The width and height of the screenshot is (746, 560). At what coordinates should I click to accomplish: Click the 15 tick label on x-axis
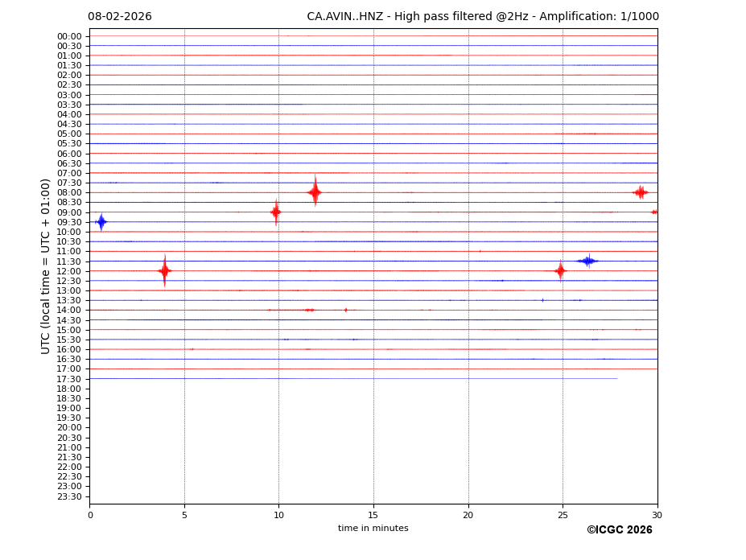[373, 515]
